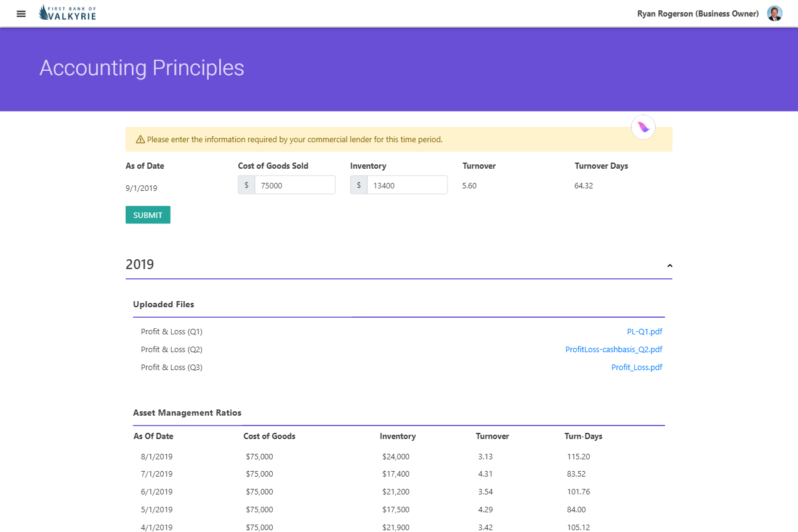Submit the asset ratio form
Screen dimensions: 798x532
148,215
